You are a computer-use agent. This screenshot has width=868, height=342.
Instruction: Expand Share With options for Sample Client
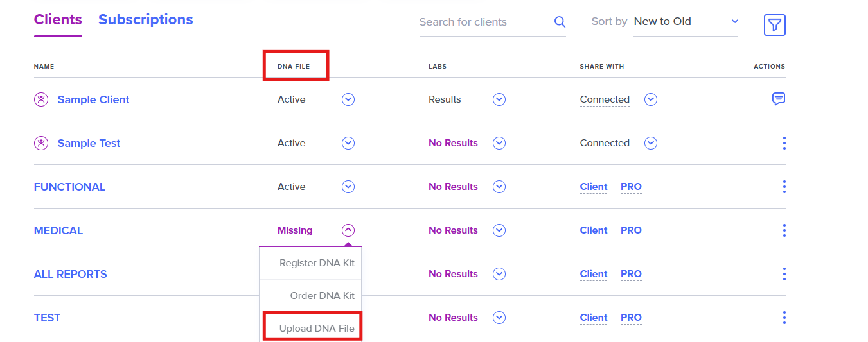(x=651, y=99)
